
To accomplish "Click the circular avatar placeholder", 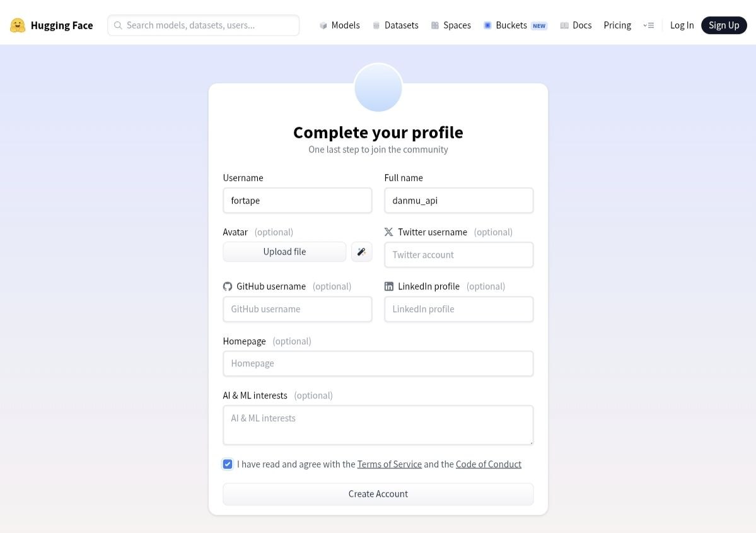I will click(378, 88).
